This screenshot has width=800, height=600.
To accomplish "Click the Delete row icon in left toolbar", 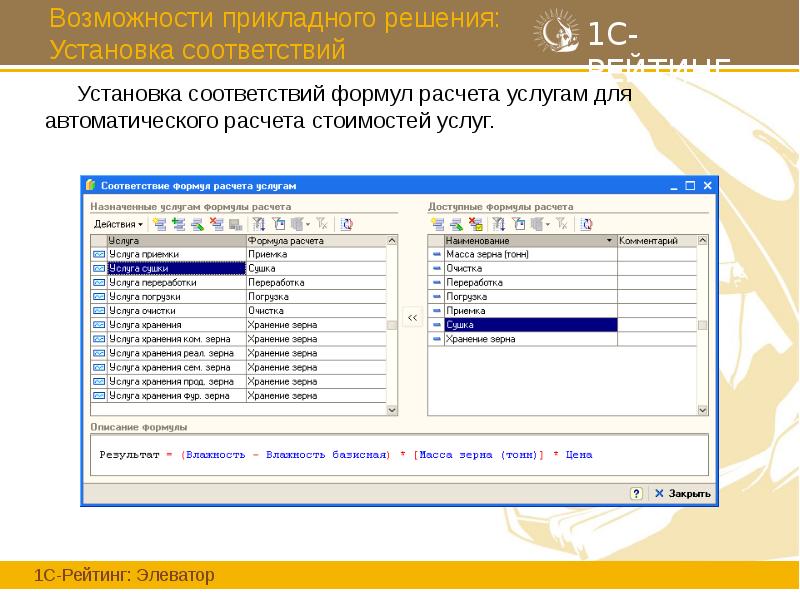I will pyautogui.click(x=217, y=222).
